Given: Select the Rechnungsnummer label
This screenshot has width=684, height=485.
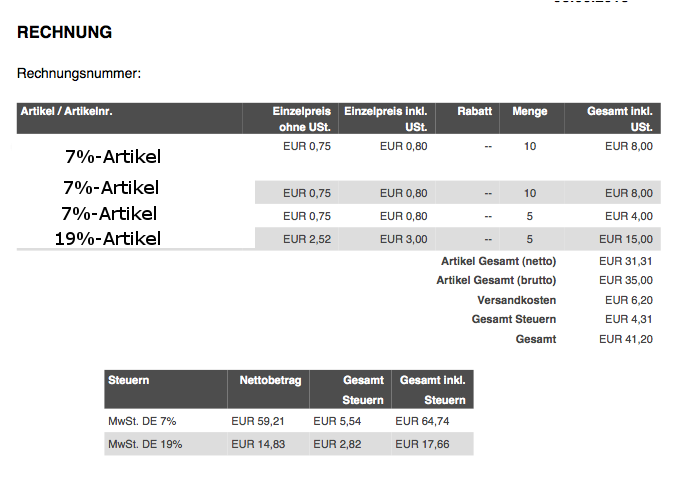Looking at the screenshot, I should [x=79, y=73].
